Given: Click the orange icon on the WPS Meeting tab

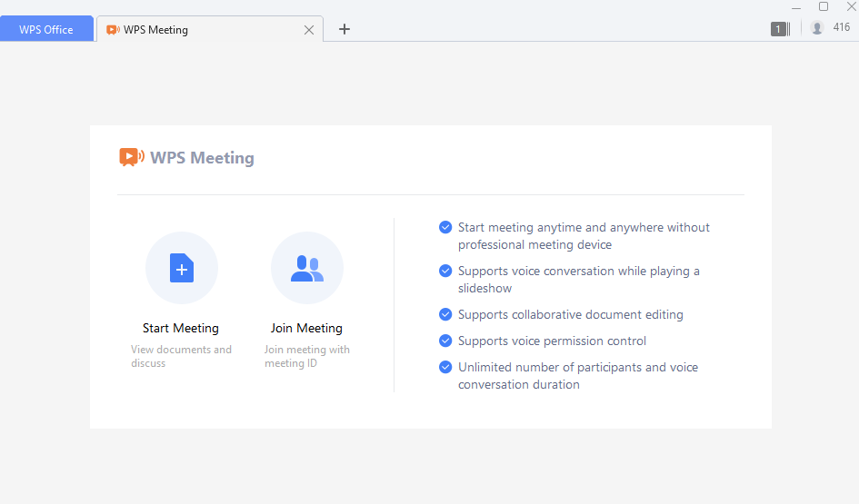Looking at the screenshot, I should (x=113, y=29).
